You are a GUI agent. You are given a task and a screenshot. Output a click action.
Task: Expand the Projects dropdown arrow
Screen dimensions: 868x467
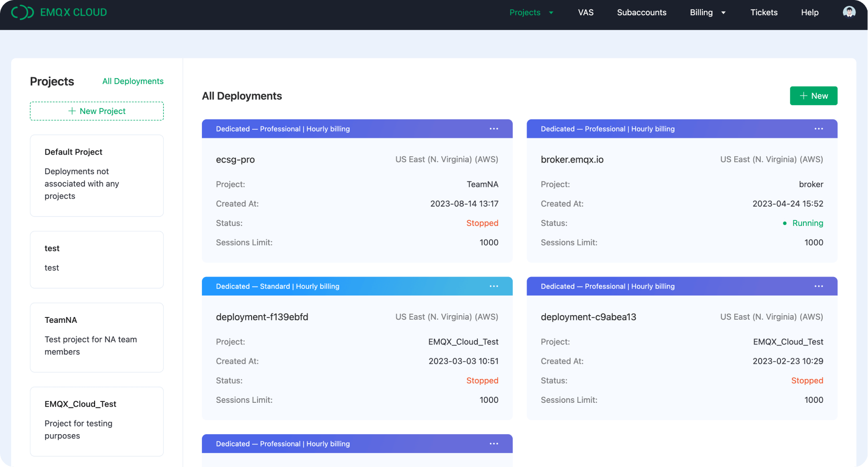pos(551,13)
